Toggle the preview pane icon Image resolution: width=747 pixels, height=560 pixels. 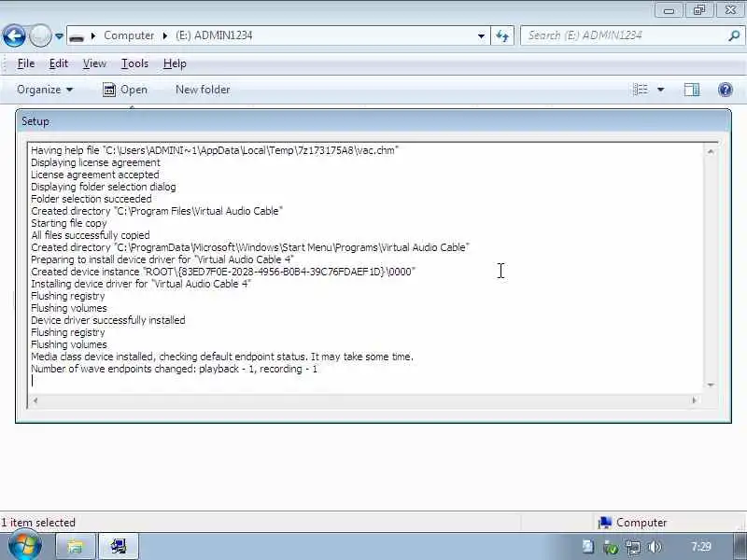point(692,90)
